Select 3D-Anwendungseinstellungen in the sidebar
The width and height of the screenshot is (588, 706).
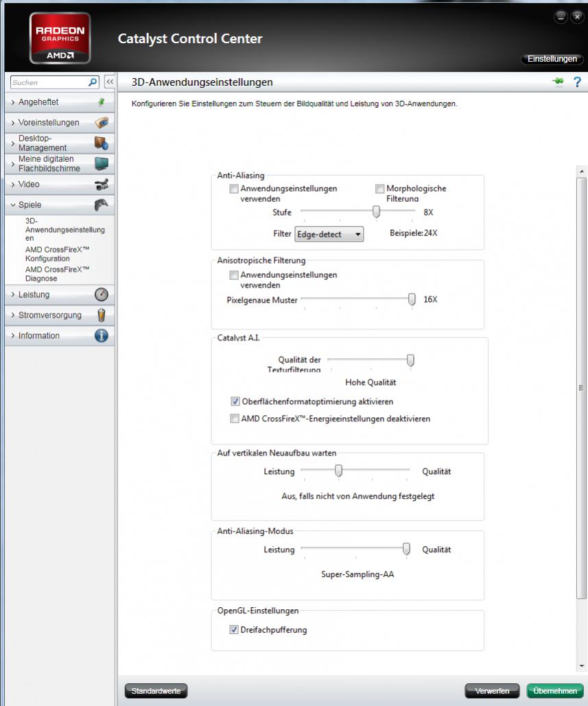(x=64, y=230)
